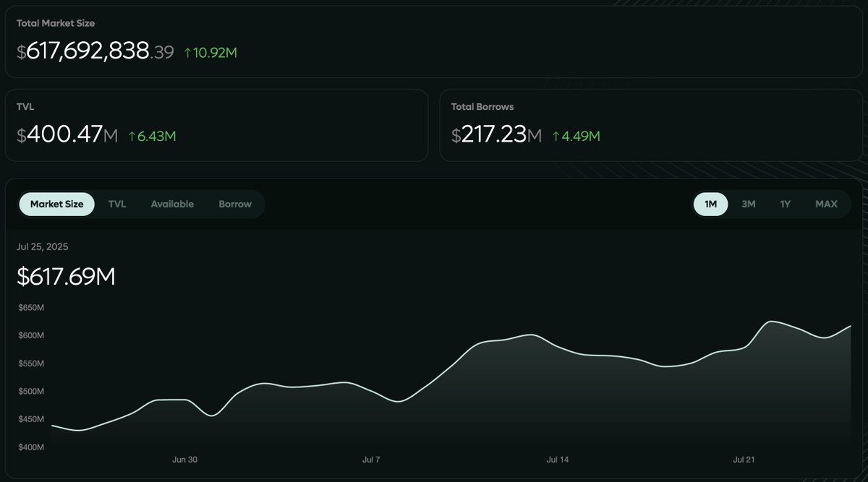Click the $650M y-axis label
This screenshot has width=868, height=482.
[x=31, y=308]
